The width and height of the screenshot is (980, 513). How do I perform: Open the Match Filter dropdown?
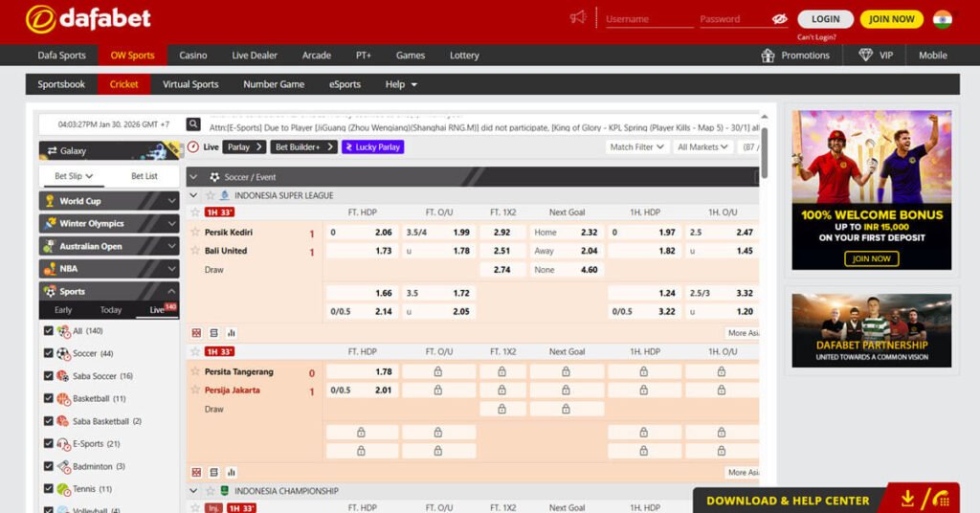[636, 146]
